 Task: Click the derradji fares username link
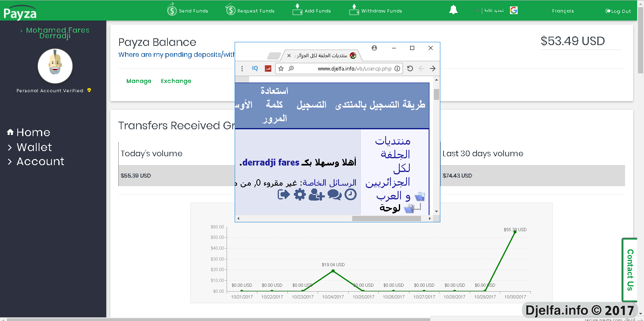270,162
